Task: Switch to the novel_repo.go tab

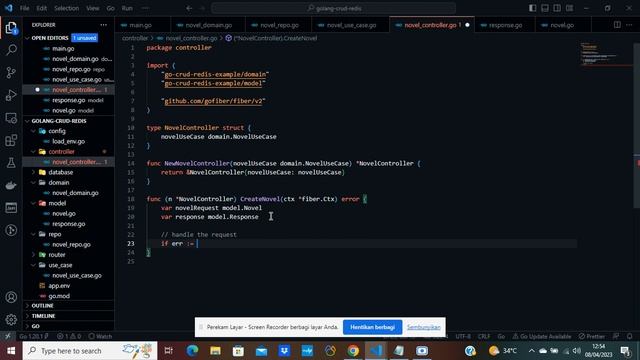Action: [279, 25]
